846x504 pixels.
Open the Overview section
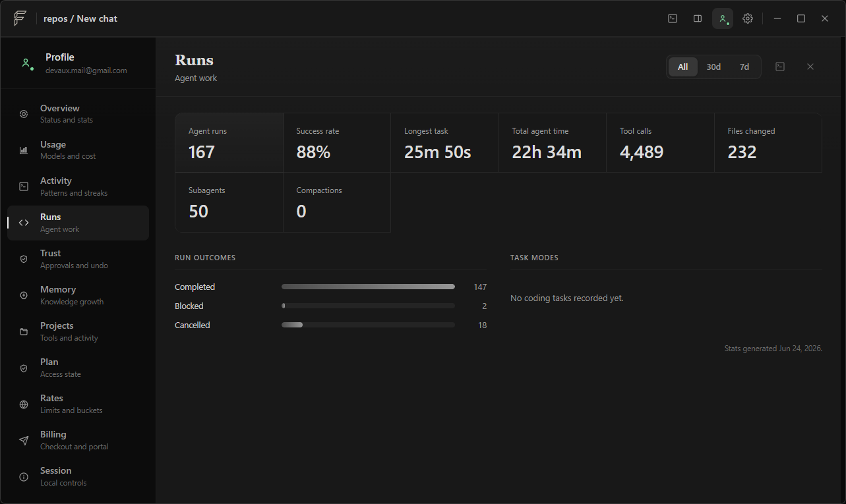click(x=78, y=114)
